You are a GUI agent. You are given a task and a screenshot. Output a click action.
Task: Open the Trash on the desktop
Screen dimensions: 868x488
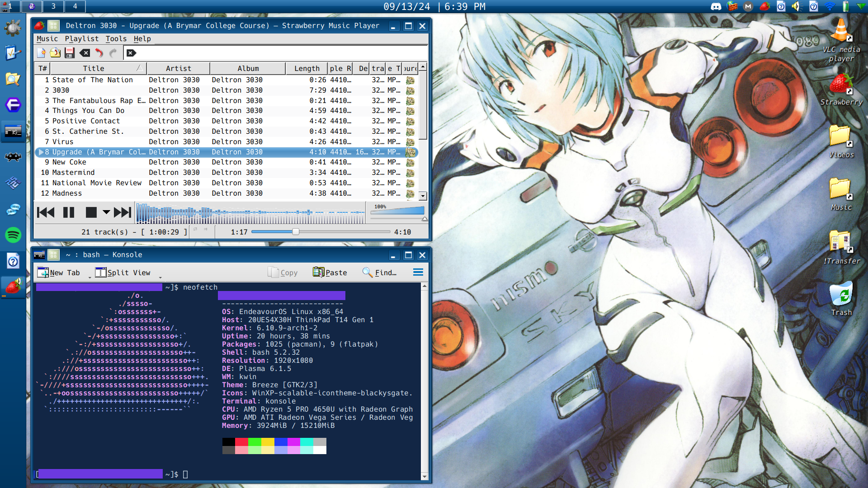841,299
